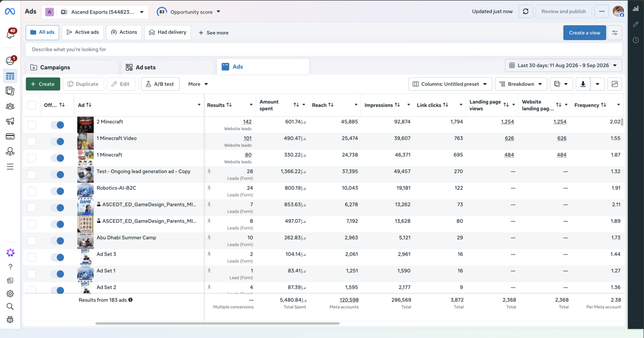
Task: Open the megaphone advertising icon in sidebar
Action: [x=10, y=121]
